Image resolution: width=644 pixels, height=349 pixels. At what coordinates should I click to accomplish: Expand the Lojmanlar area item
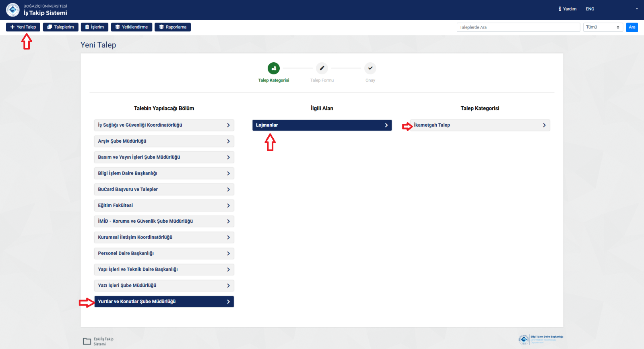click(x=322, y=125)
